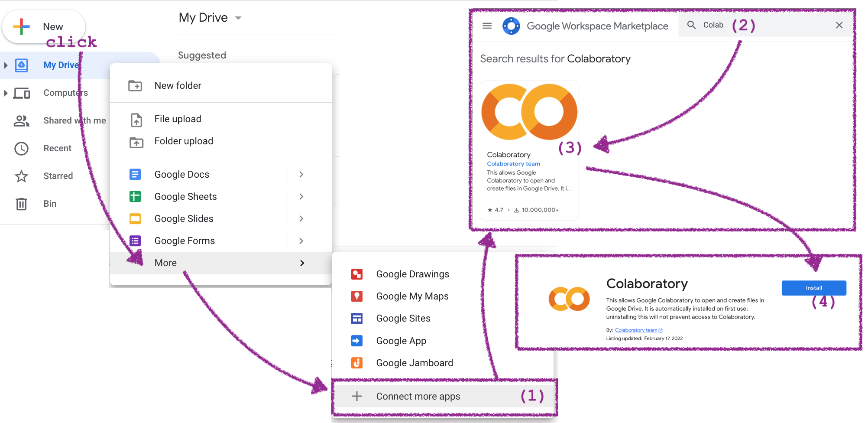Expand the Google Slides submenu arrow
This screenshot has height=423, width=868.
point(301,218)
